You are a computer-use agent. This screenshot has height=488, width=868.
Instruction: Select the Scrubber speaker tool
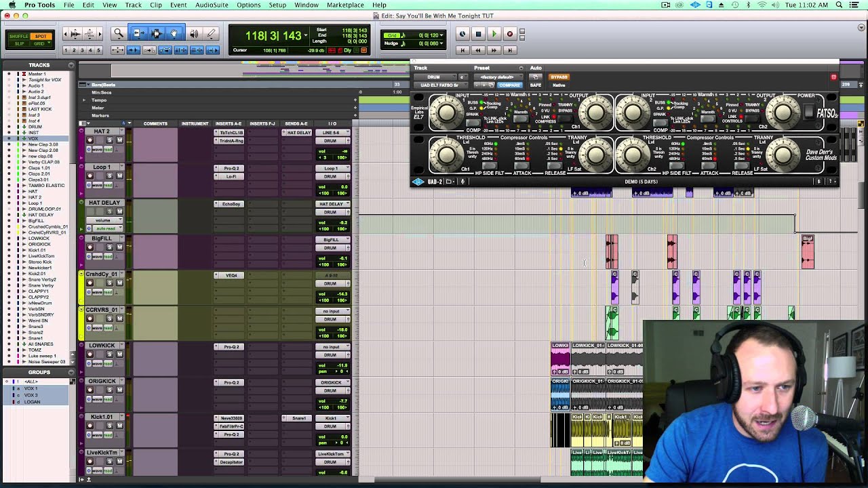tap(194, 33)
